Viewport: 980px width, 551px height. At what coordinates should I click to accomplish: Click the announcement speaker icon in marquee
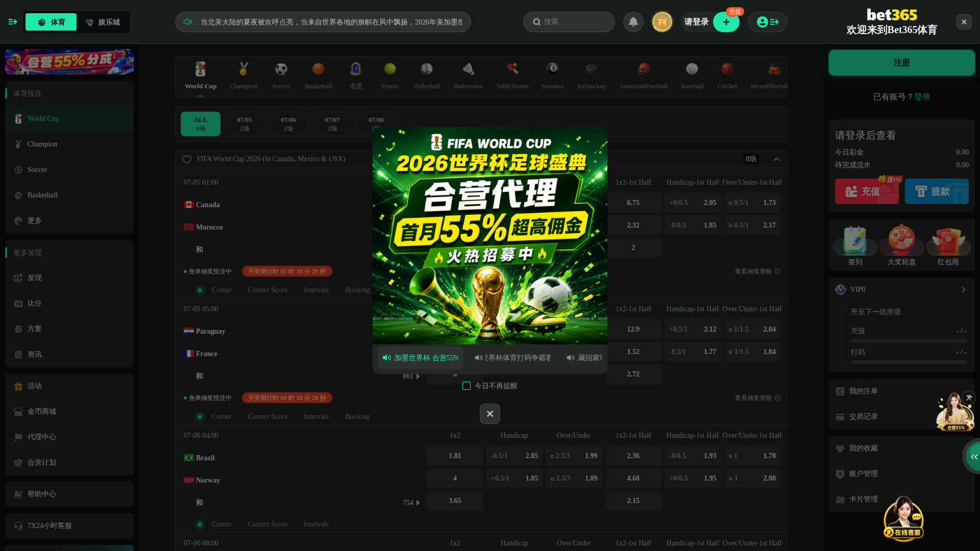(188, 22)
